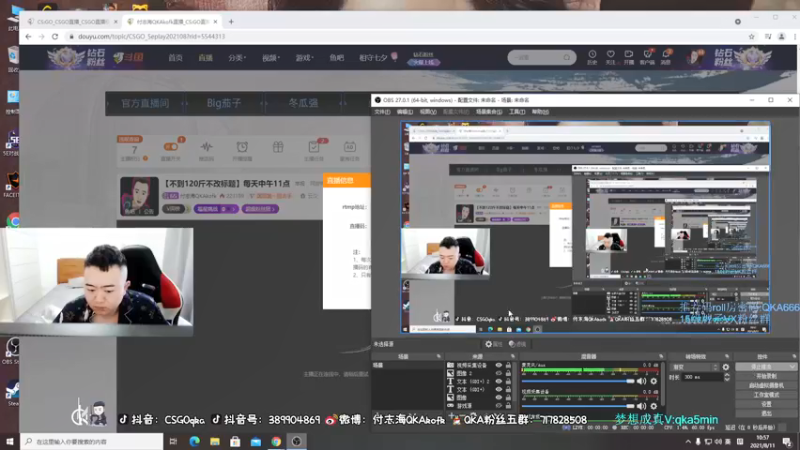
Task: Click the alarm clock icon in stream toolbar
Action: pos(242,147)
